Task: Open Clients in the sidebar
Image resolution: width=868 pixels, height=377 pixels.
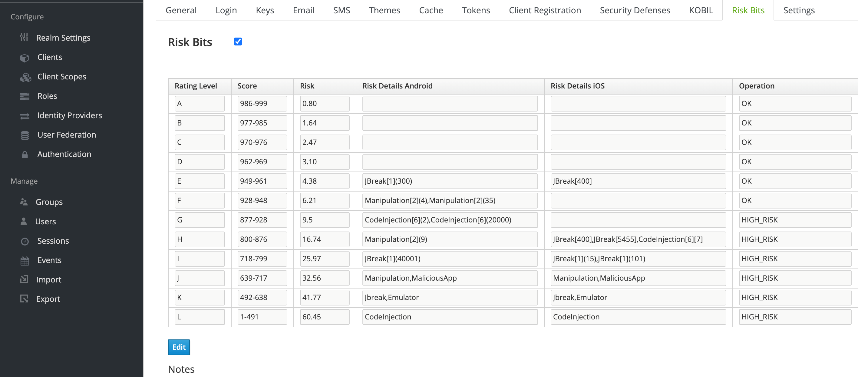Action: 50,57
